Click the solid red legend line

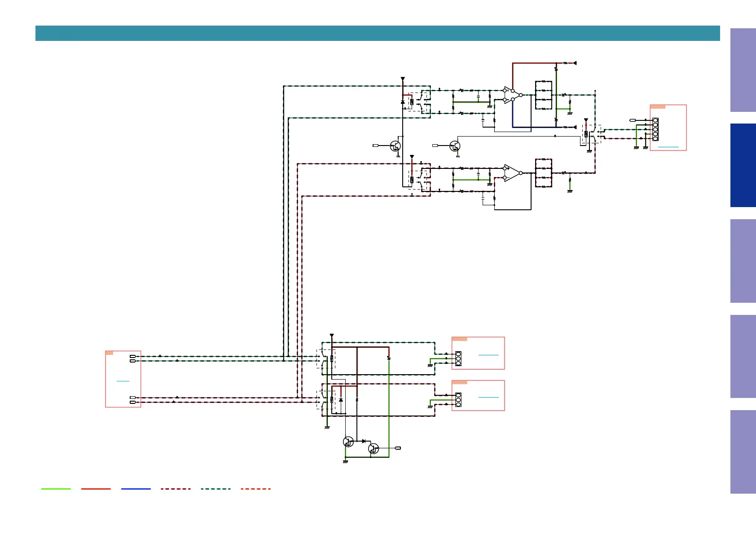[x=96, y=489]
